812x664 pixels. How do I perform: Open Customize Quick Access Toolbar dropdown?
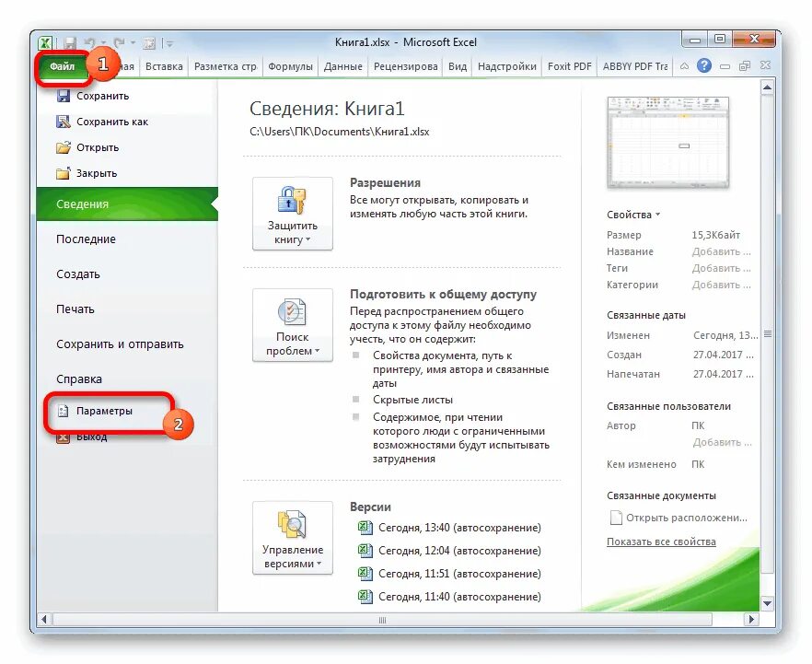point(168,44)
